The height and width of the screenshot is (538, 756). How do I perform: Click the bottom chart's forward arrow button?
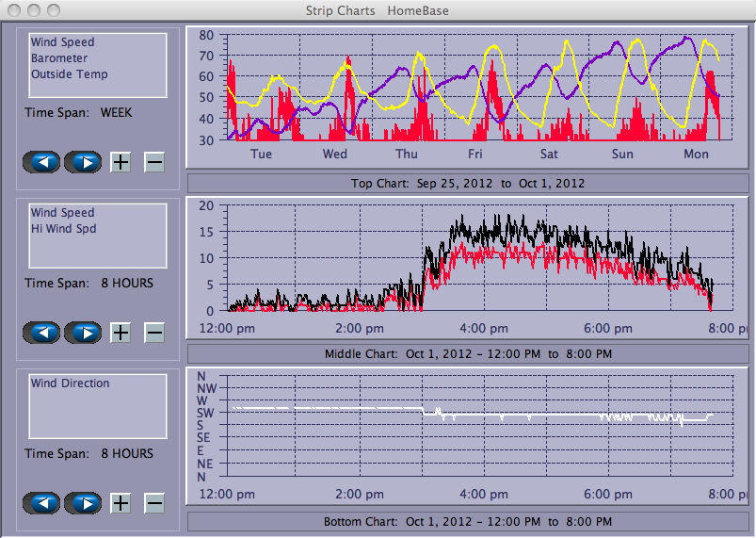click(x=83, y=503)
